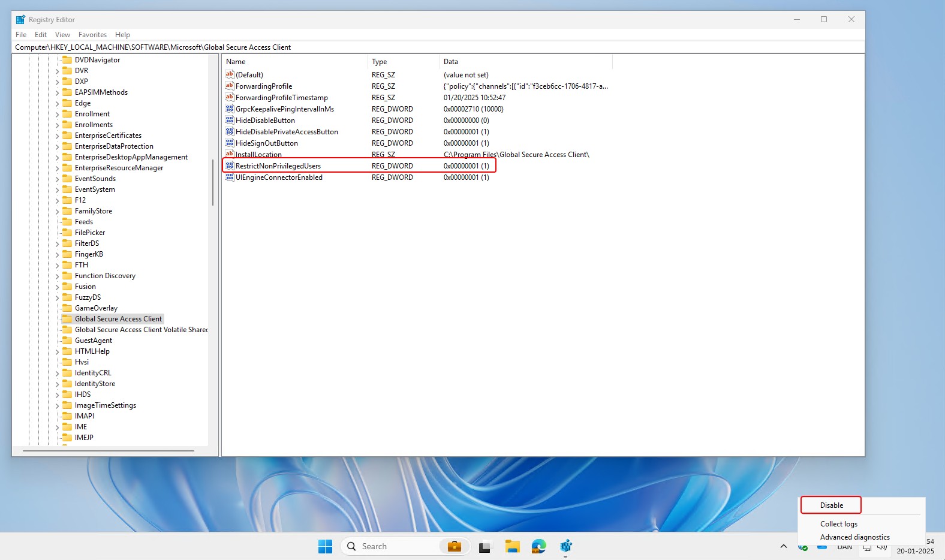Click the (Default) value icon
945x560 pixels.
click(230, 74)
